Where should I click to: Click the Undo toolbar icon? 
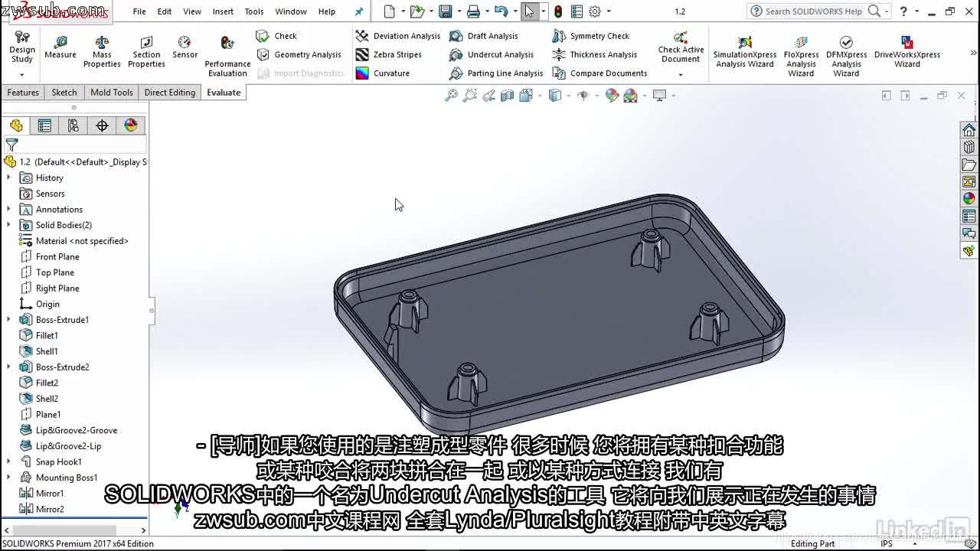tap(501, 11)
